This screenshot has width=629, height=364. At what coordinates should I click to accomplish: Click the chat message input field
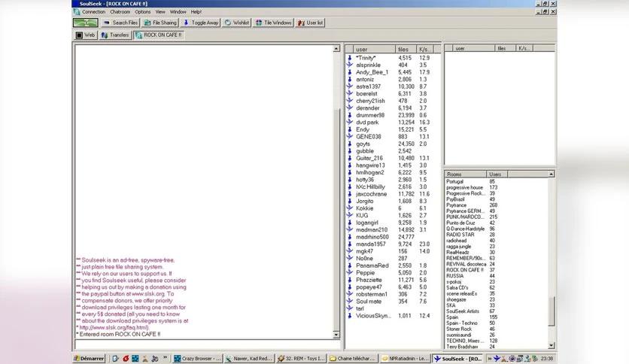pyautogui.click(x=207, y=344)
